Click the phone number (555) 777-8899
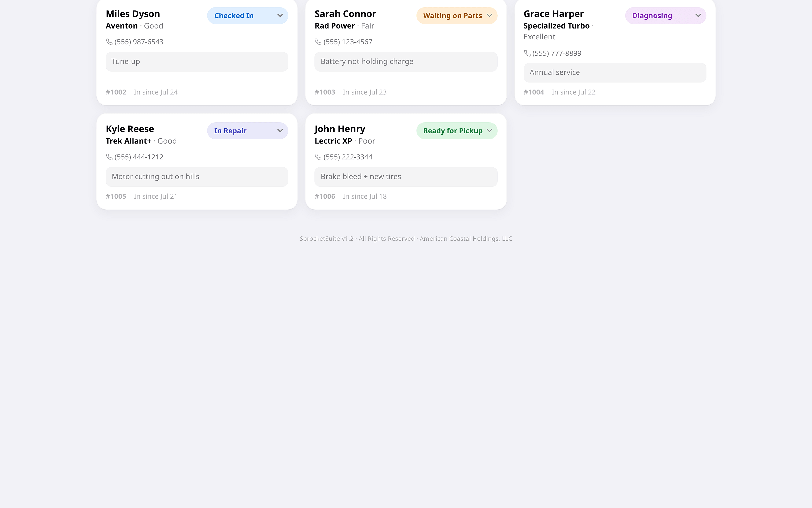 [x=557, y=53]
